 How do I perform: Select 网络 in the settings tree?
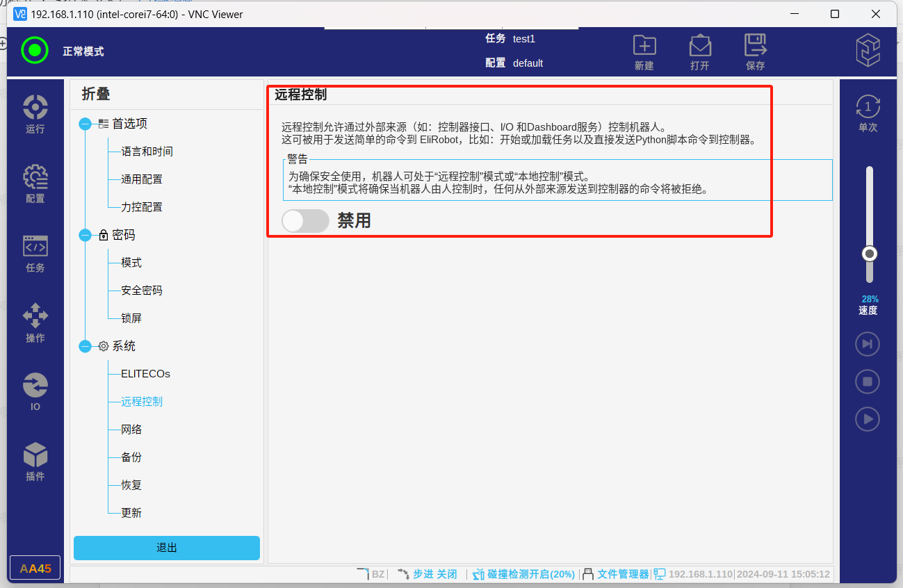tap(131, 430)
